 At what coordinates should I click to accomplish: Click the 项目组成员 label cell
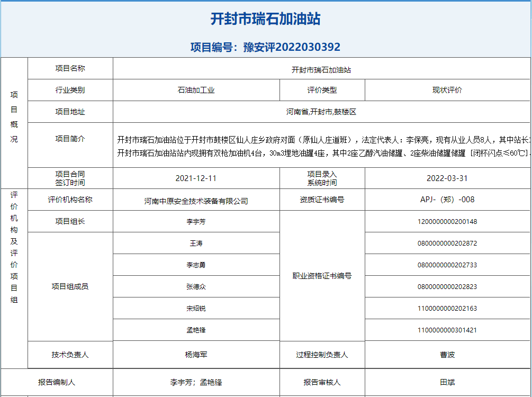coord(70,286)
